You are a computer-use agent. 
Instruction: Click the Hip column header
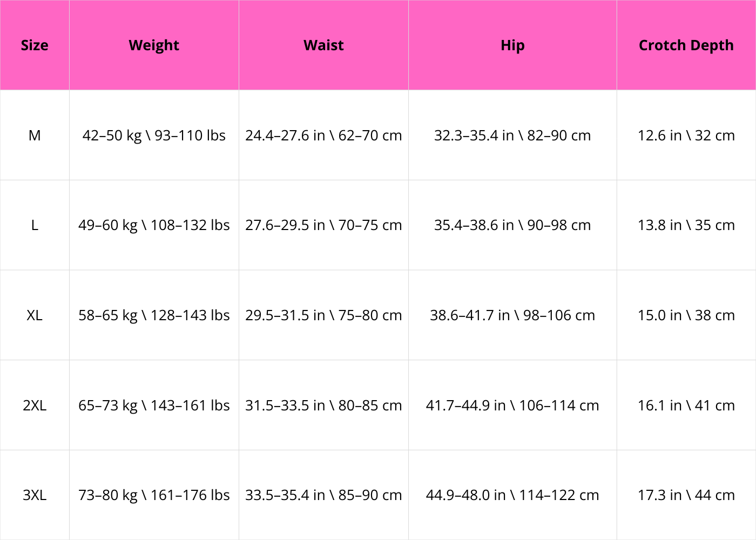pyautogui.click(x=512, y=45)
